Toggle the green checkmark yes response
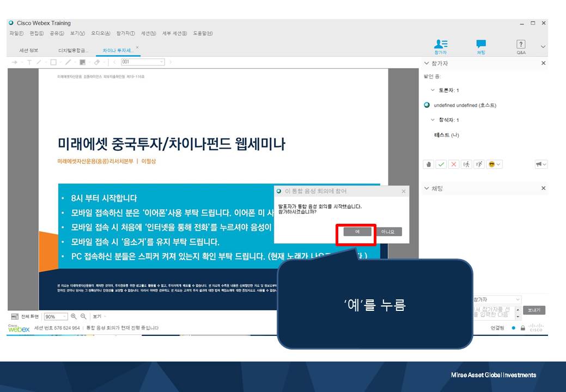This screenshot has height=392, width=566. (441, 165)
